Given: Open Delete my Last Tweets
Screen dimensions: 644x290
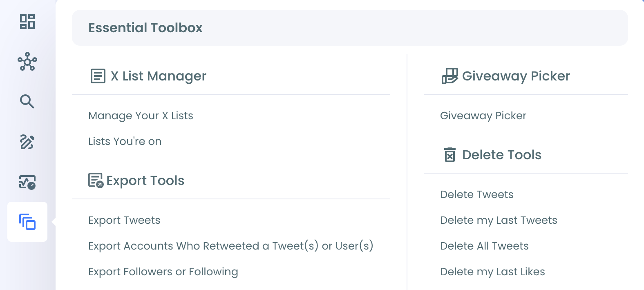Looking at the screenshot, I should click(499, 220).
